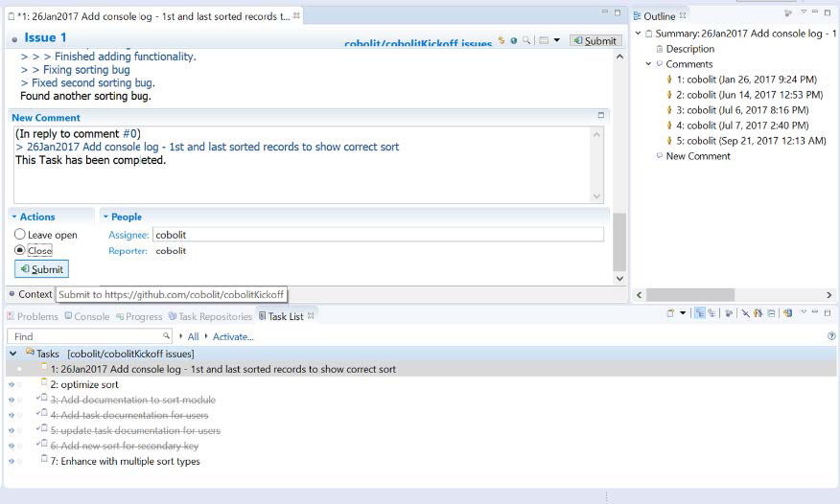Collapse the Comments node in Outline
This screenshot has width=840, height=504.
[648, 63]
